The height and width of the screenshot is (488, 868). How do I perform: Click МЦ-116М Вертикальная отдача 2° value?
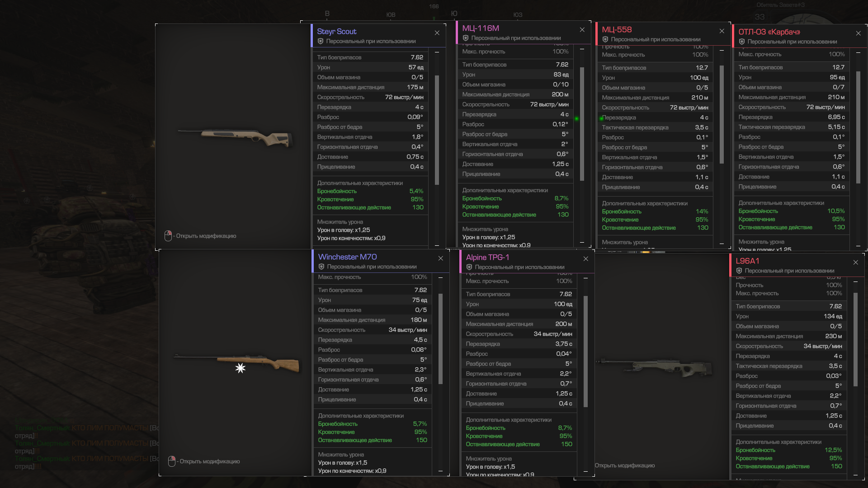click(x=565, y=144)
